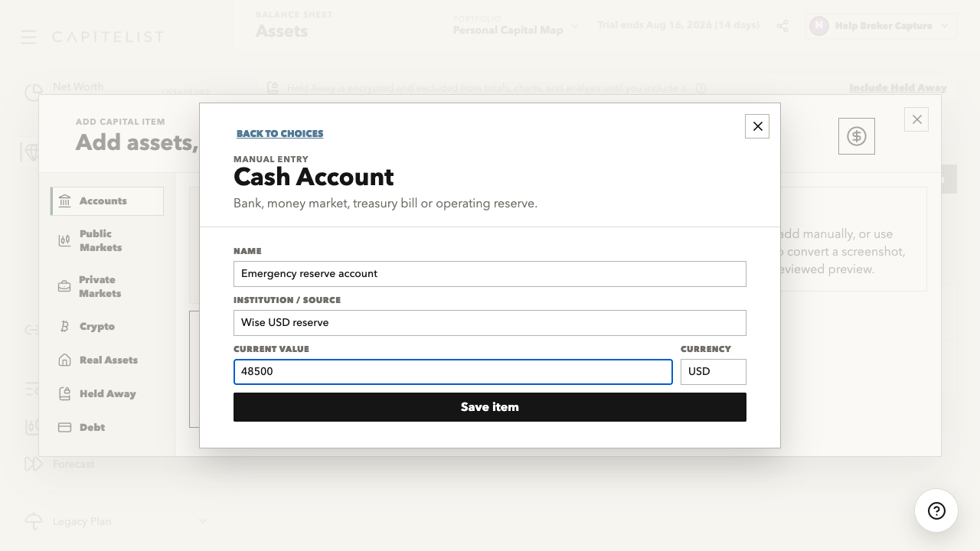Go back via Back to Choices link
The image size is (980, 551).
click(279, 133)
